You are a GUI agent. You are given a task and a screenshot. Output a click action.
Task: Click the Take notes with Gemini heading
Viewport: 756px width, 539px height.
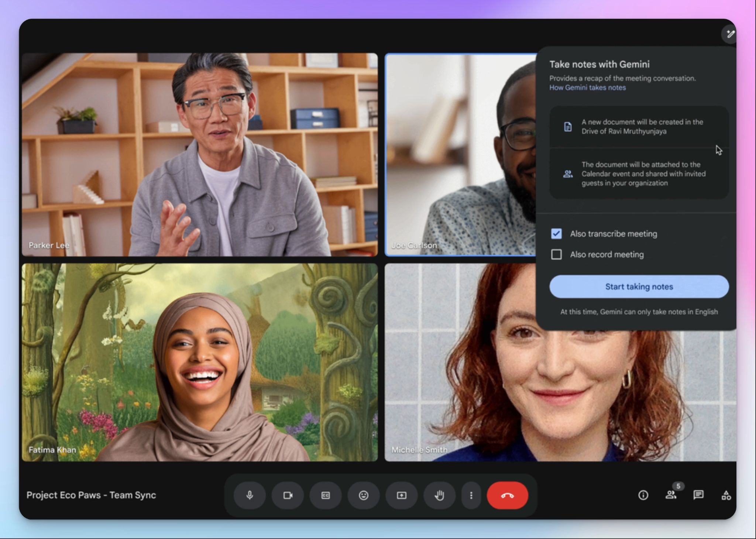click(x=599, y=64)
